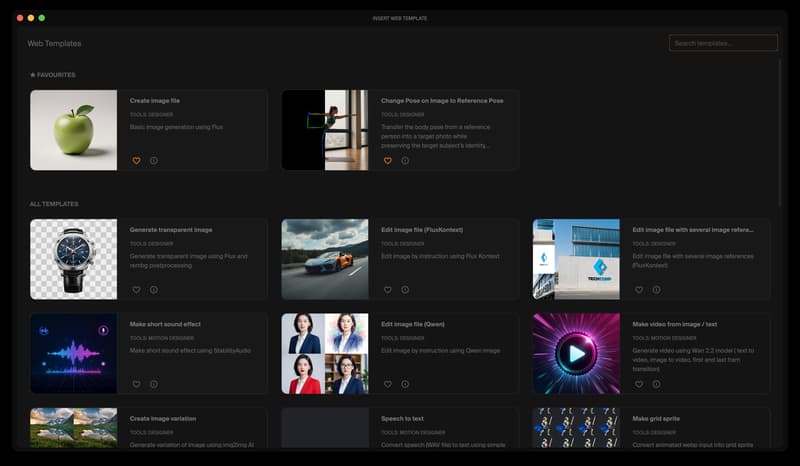Image resolution: width=800 pixels, height=466 pixels.
Task: Remove Change Pose template from favourites
Action: tap(388, 160)
